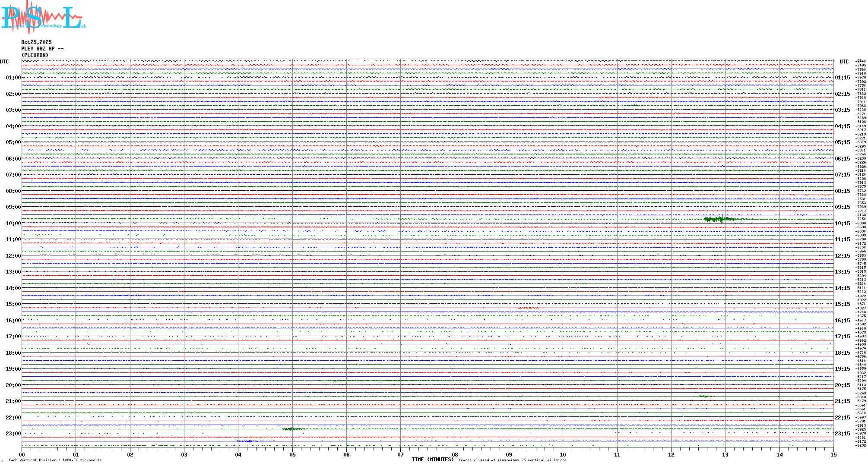Click the (PLEURON) station name text
868x466 pixels.
point(35,55)
